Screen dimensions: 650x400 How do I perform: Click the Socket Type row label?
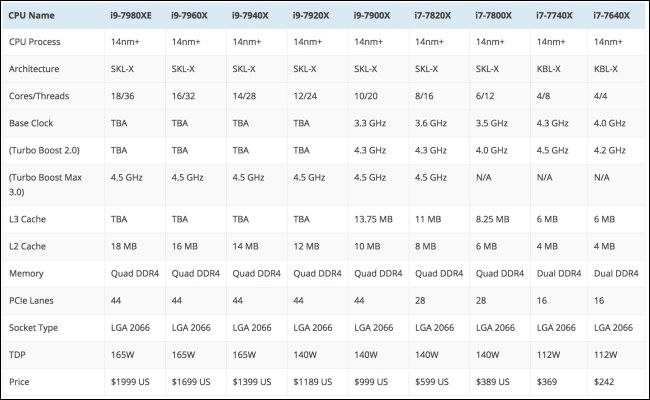pyautogui.click(x=33, y=327)
